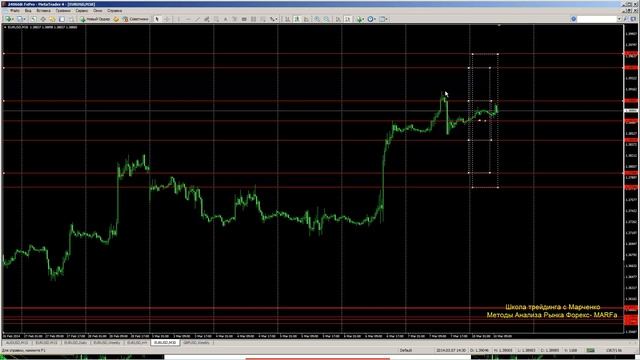Switch chart to Candlesticks mode
The height and width of the screenshot is (360, 640).
pos(297,19)
